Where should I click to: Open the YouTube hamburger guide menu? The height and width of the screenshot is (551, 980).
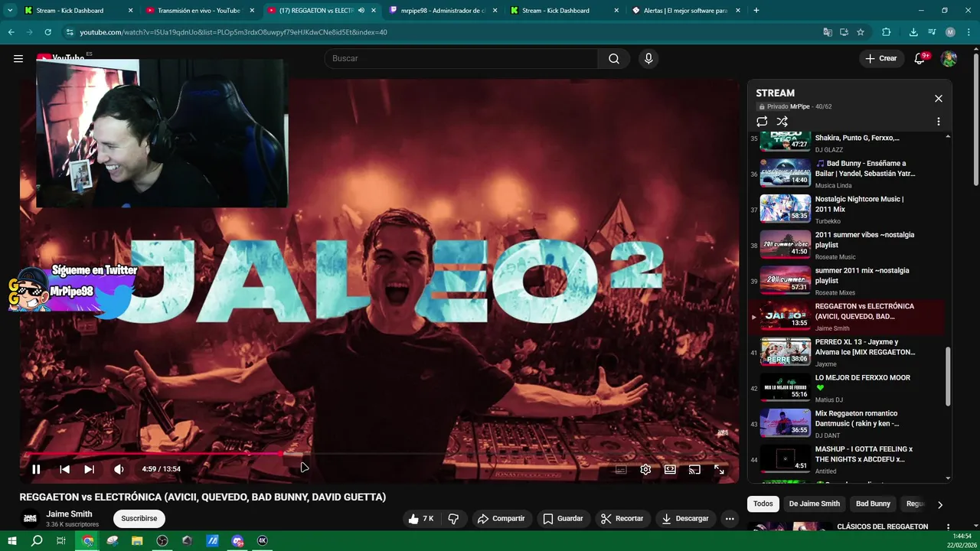point(18,58)
